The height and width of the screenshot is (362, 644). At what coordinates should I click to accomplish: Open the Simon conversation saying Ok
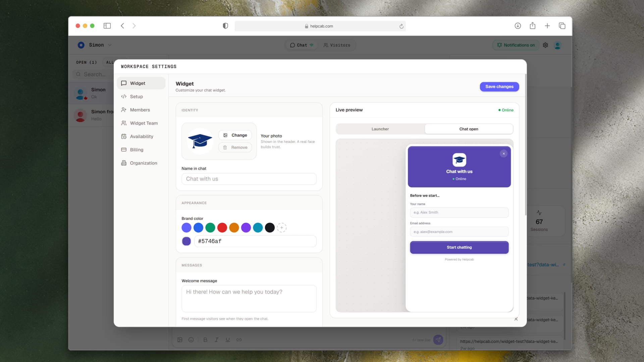(91, 93)
